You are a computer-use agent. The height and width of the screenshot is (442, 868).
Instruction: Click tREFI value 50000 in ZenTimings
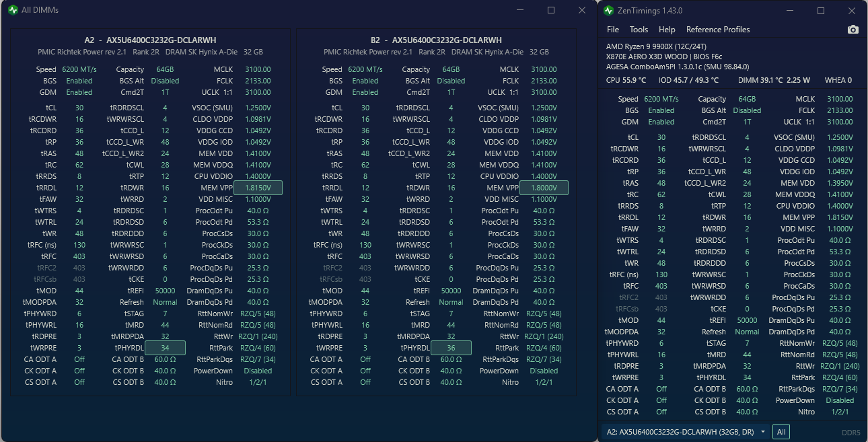tap(747, 320)
